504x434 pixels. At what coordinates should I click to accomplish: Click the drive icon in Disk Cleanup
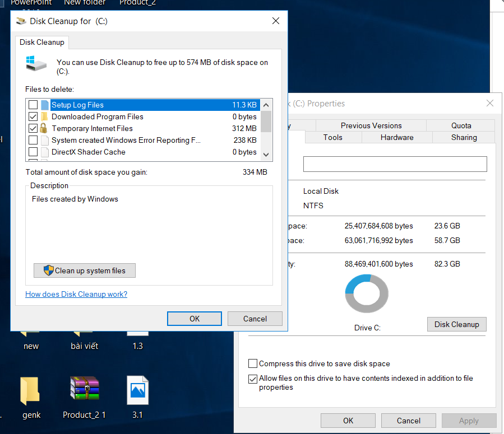pos(37,63)
